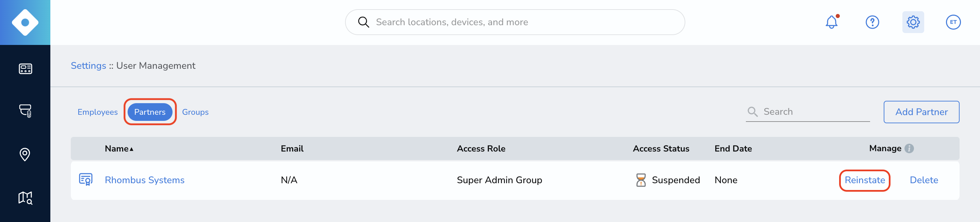The height and width of the screenshot is (222, 980).
Task: Focus the partner Search field
Action: tap(808, 112)
